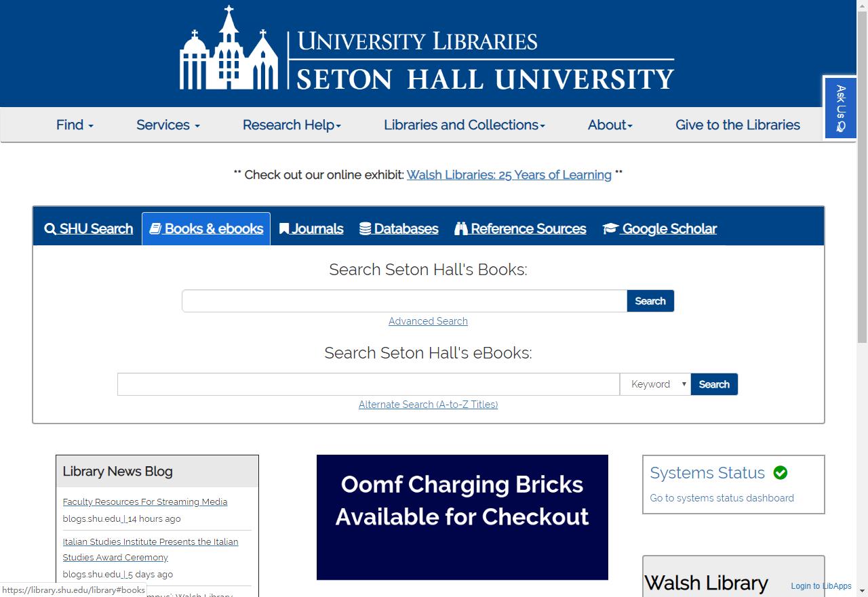Open the Research Help dropdown
Screen dimensions: 868x597
click(x=292, y=125)
